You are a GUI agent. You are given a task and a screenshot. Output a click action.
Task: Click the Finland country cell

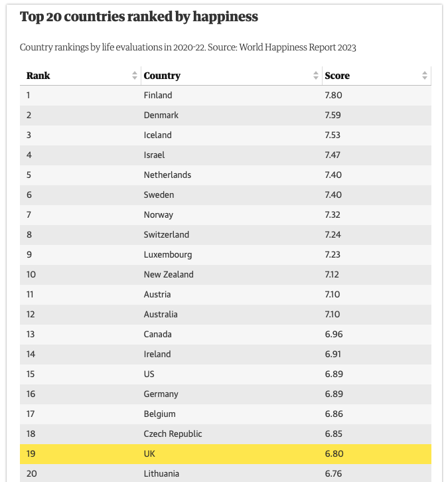(x=158, y=95)
